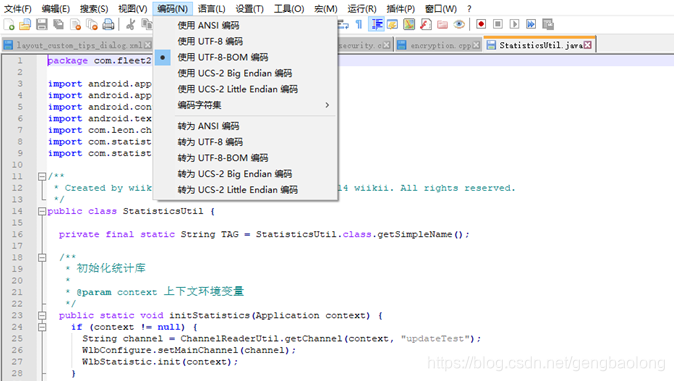
Task: Click the Cut scissors icon
Action: point(131,25)
